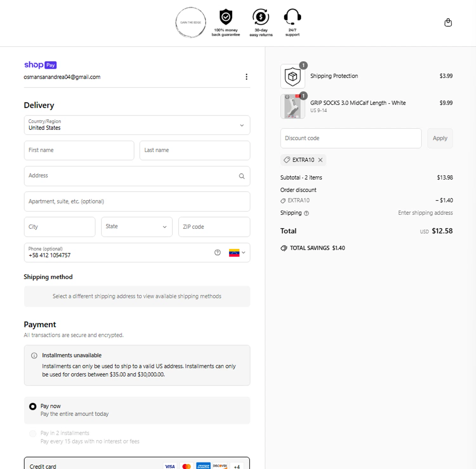Click the Apply discount button

click(440, 138)
